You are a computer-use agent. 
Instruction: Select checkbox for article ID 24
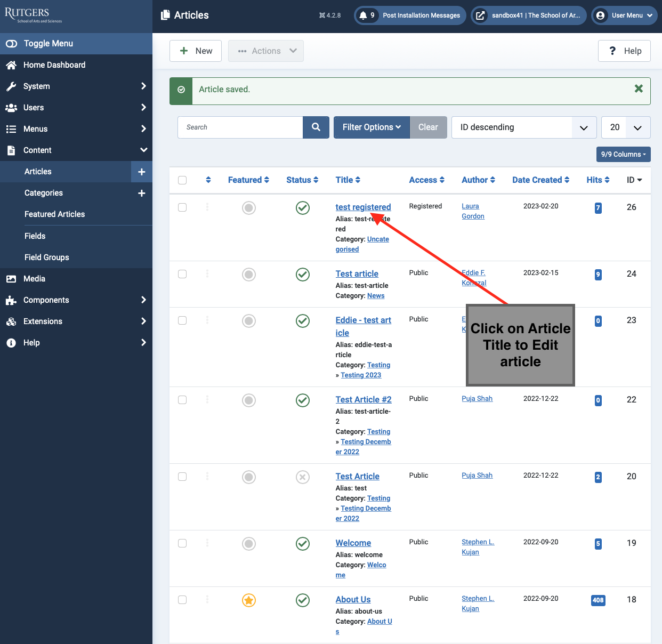182,274
